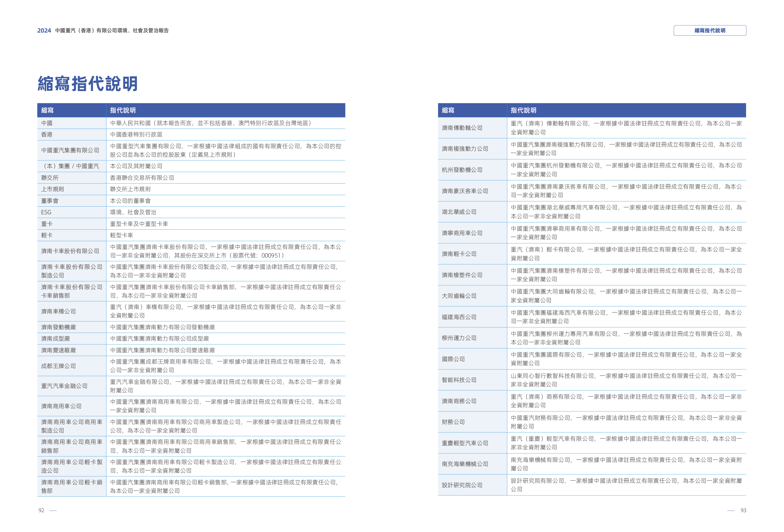
Task: Click right table's 縮寫 column header
Action: point(448,110)
